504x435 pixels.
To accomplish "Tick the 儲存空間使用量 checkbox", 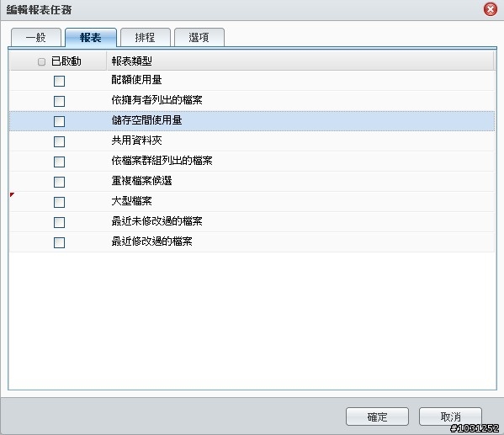I will [x=59, y=121].
